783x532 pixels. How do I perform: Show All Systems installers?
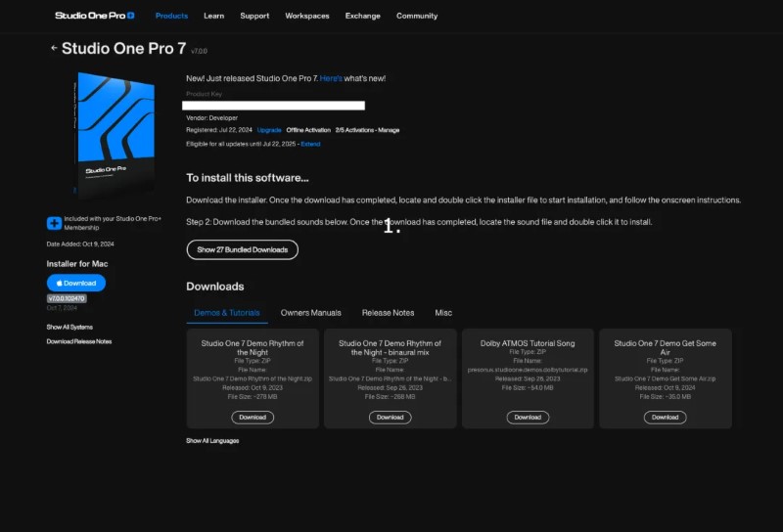tap(69, 328)
